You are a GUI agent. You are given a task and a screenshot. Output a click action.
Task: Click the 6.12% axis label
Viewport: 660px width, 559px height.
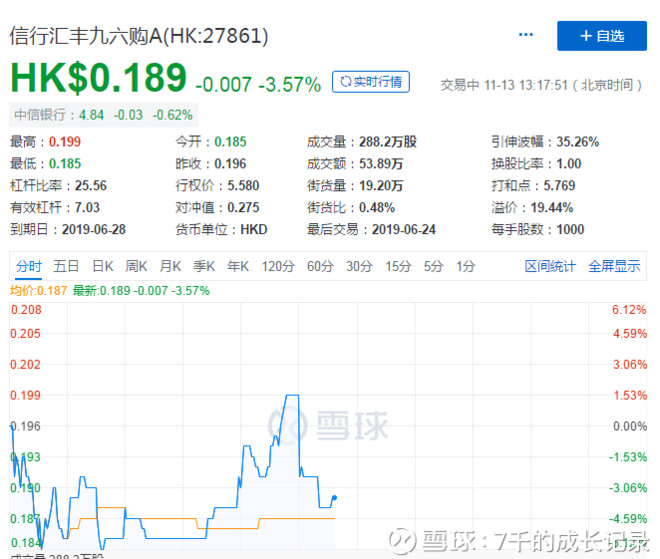[629, 310]
